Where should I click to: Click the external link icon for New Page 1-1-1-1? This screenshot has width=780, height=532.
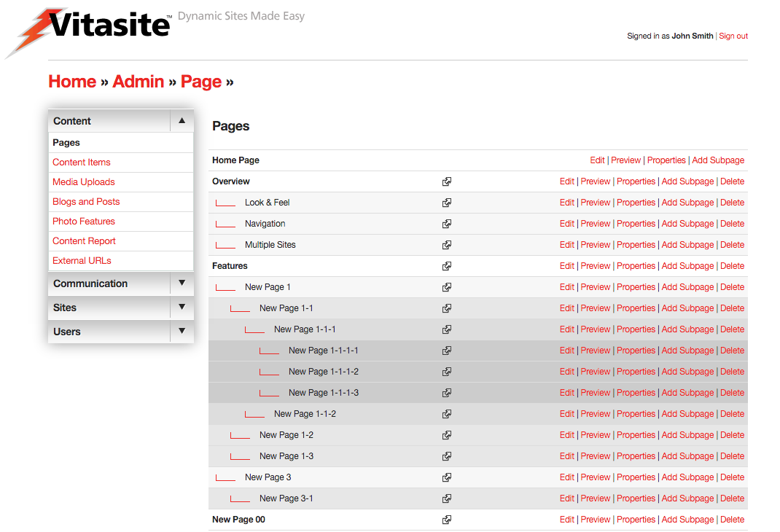pyautogui.click(x=447, y=351)
